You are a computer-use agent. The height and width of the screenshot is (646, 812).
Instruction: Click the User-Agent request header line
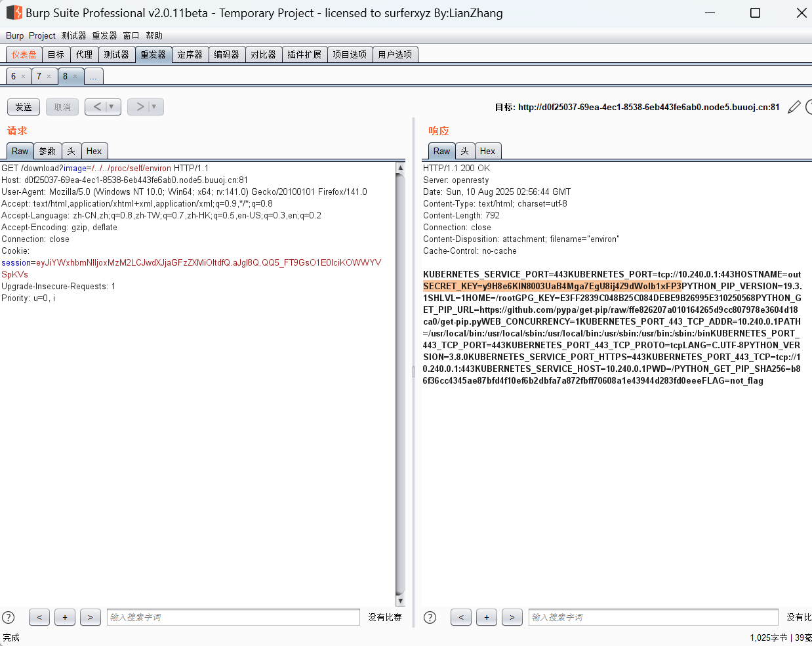tap(184, 192)
